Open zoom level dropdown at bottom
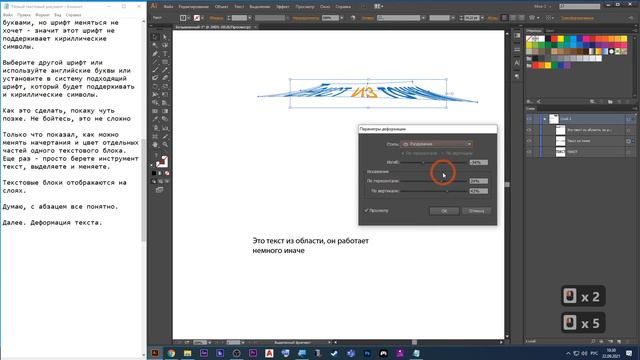The height and width of the screenshot is (360, 640). [x=209, y=342]
